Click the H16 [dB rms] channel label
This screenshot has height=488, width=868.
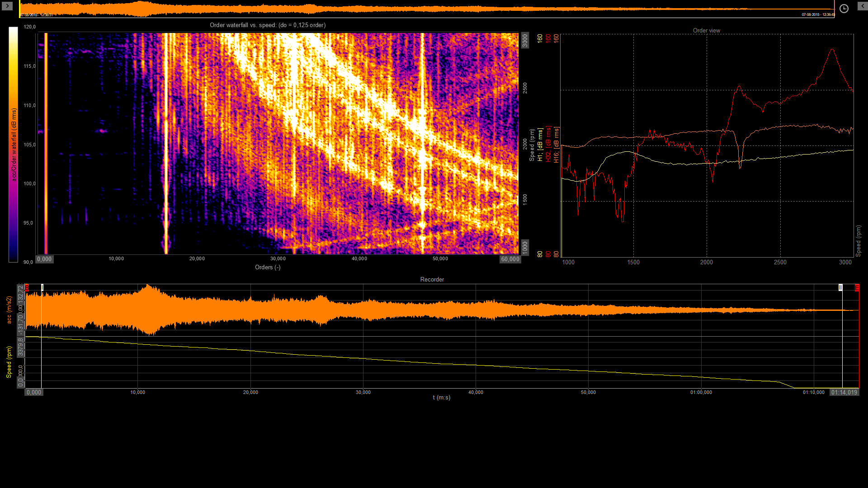[557, 145]
